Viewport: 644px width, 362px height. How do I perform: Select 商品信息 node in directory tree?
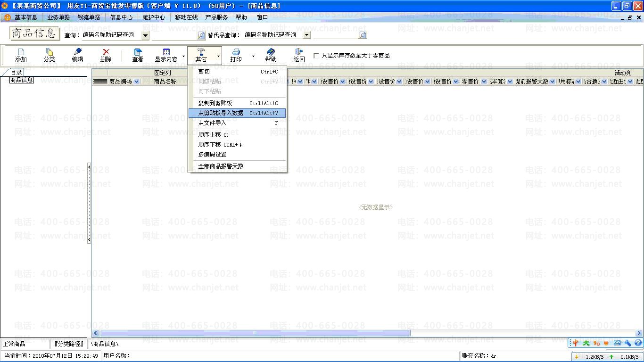[x=22, y=80]
